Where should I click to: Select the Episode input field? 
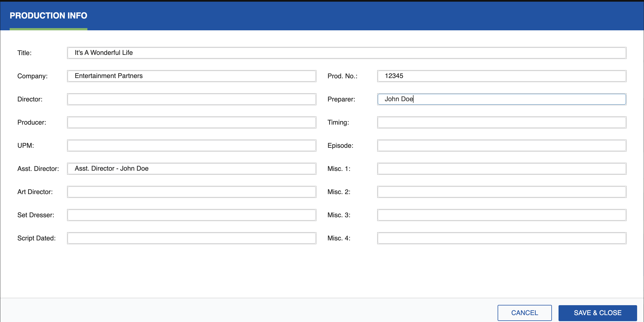[501, 145]
